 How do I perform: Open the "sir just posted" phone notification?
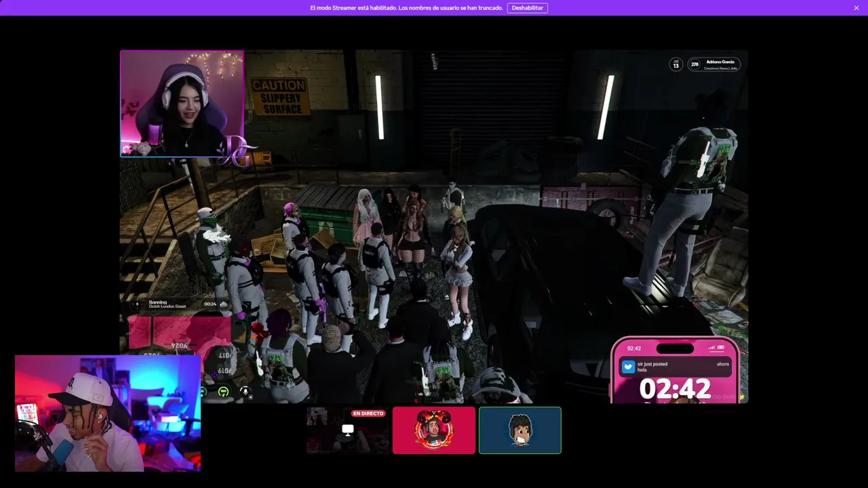tap(675, 367)
